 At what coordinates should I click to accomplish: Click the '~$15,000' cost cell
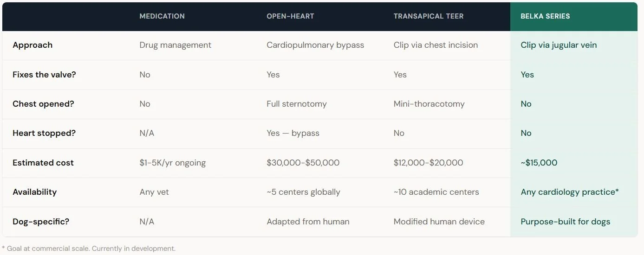click(539, 163)
